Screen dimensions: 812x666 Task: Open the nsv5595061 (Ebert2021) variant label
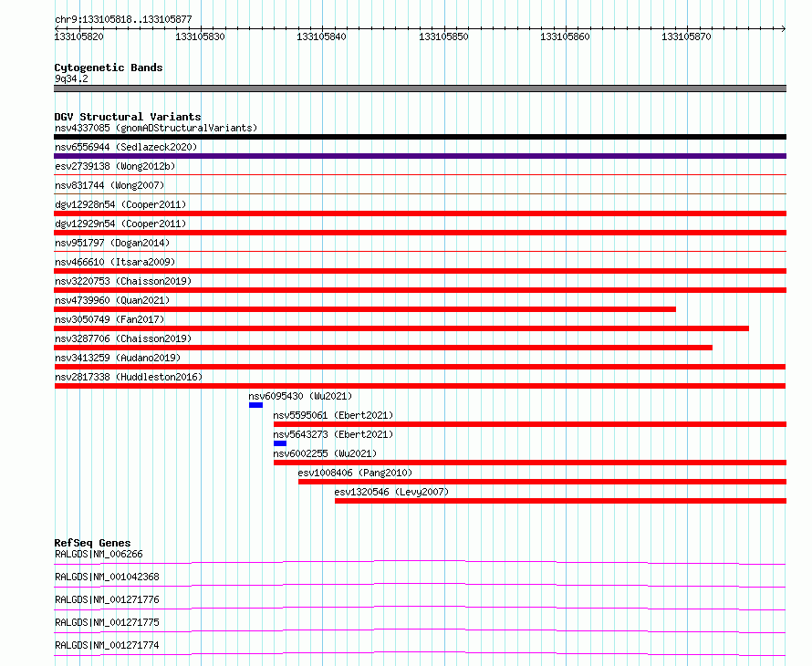pos(334,415)
